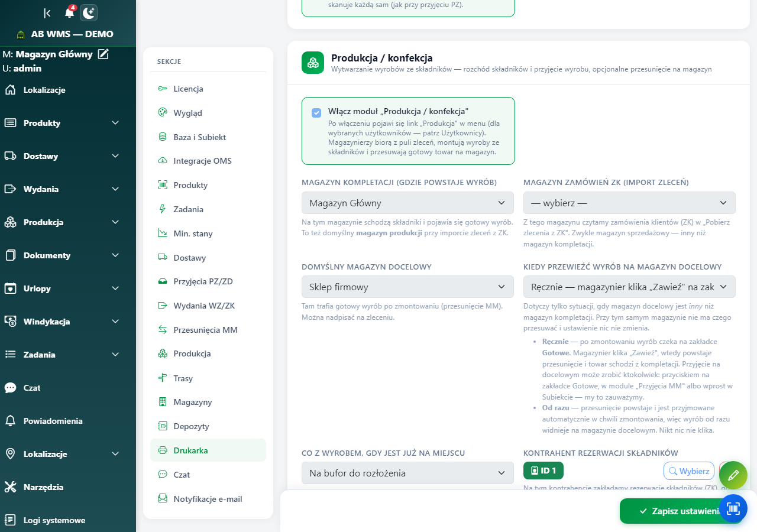Expand the Windykacja menu chevron
This screenshot has height=532, width=757.
(115, 322)
